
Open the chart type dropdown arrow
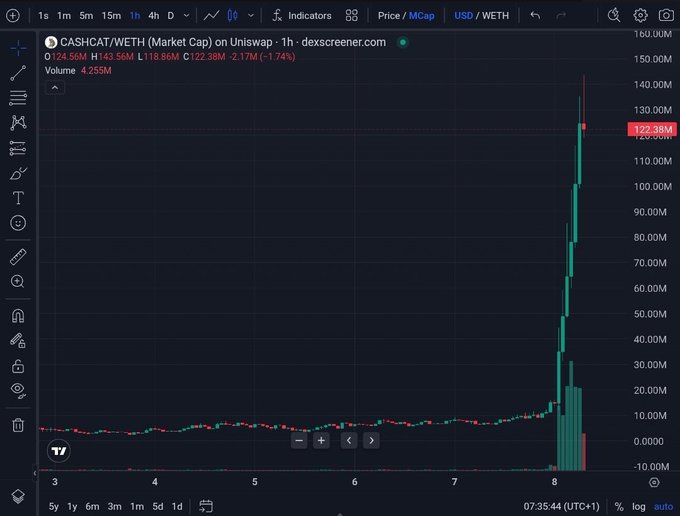[x=251, y=16]
